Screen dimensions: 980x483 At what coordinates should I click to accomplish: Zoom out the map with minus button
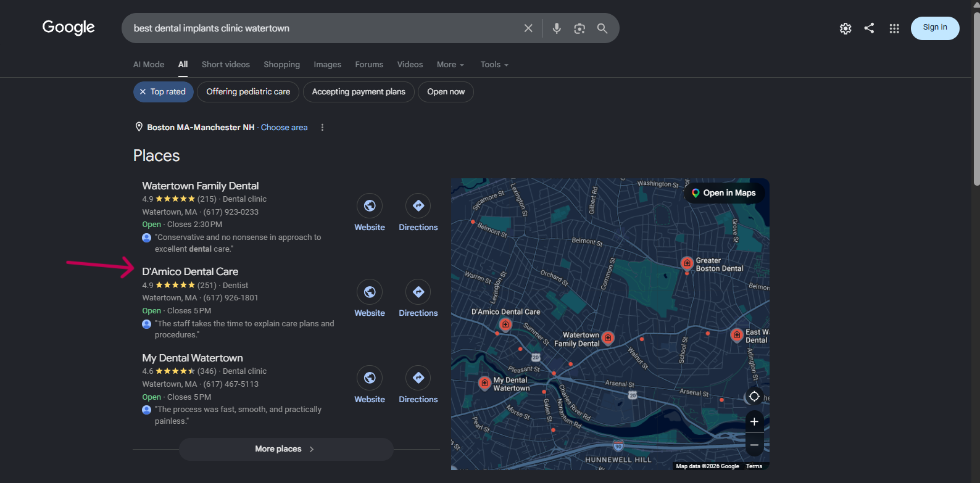click(754, 445)
